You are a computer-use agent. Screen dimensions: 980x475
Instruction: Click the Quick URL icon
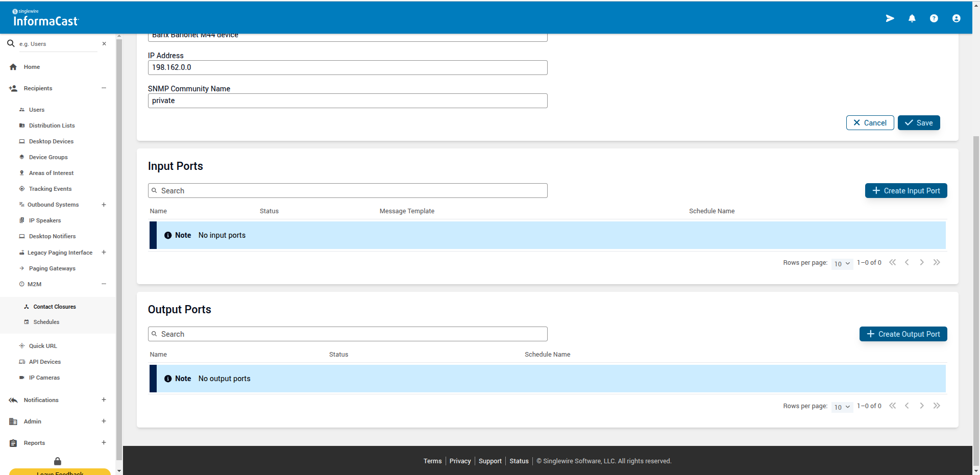(21, 346)
